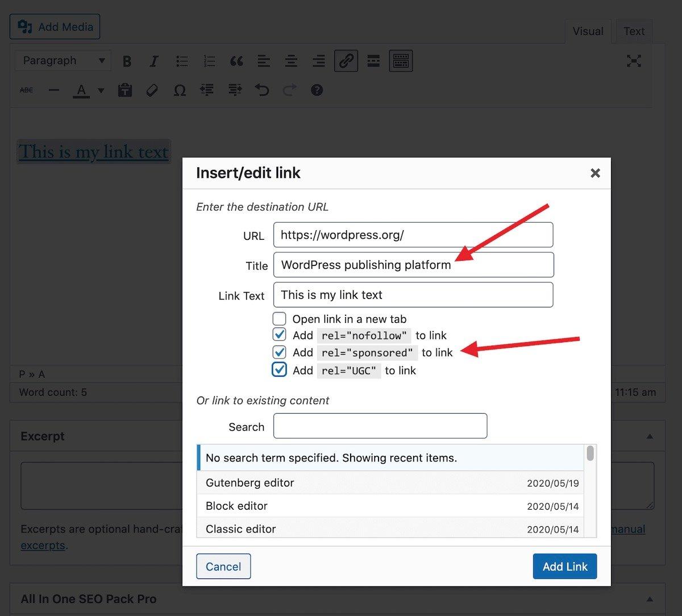Insert a numbered list
682x616 pixels.
click(209, 61)
